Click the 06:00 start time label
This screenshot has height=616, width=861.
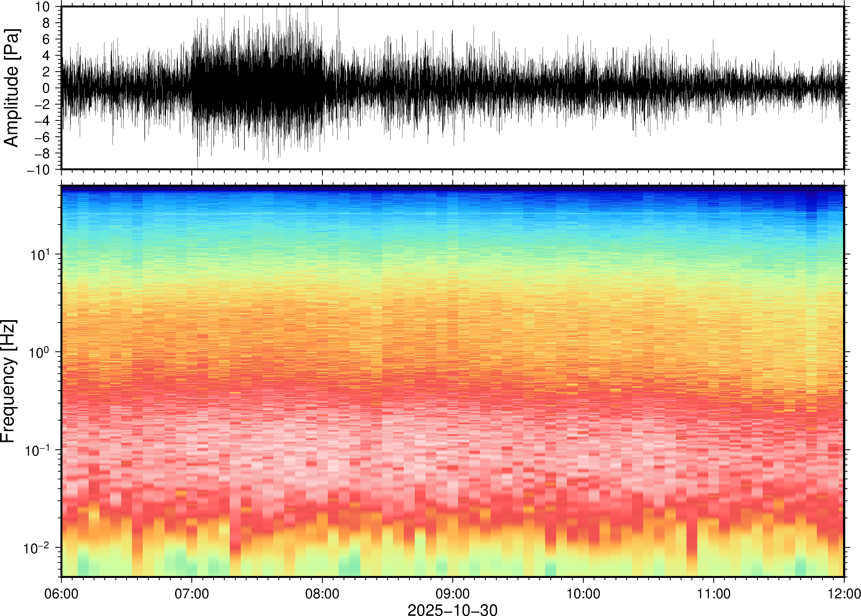click(62, 593)
